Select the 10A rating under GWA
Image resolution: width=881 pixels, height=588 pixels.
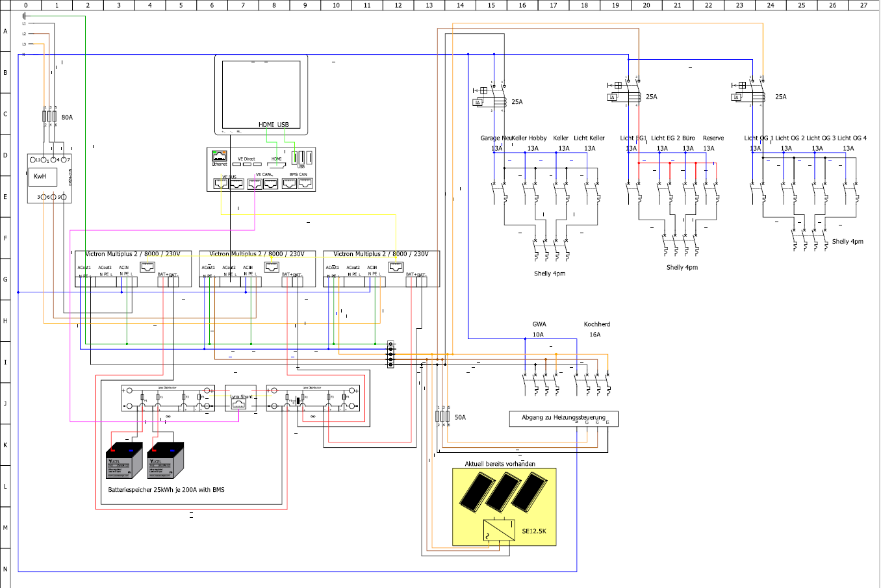pos(538,335)
